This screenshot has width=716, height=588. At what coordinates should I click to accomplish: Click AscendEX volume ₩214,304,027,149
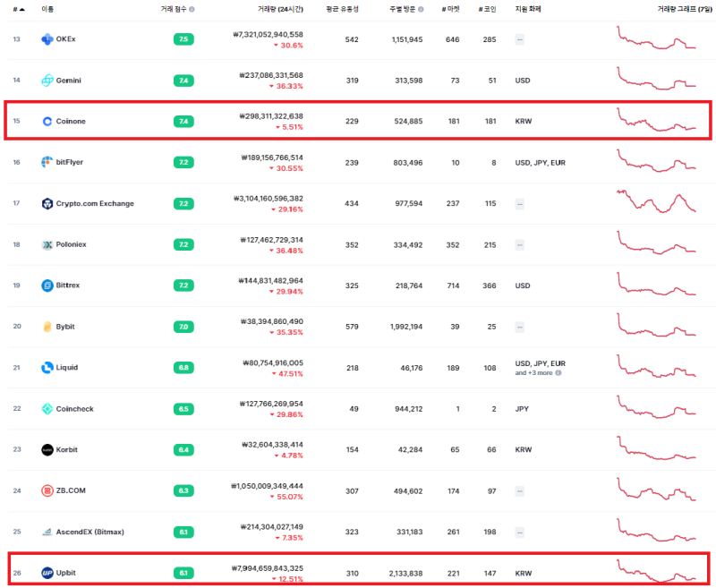[272, 527]
